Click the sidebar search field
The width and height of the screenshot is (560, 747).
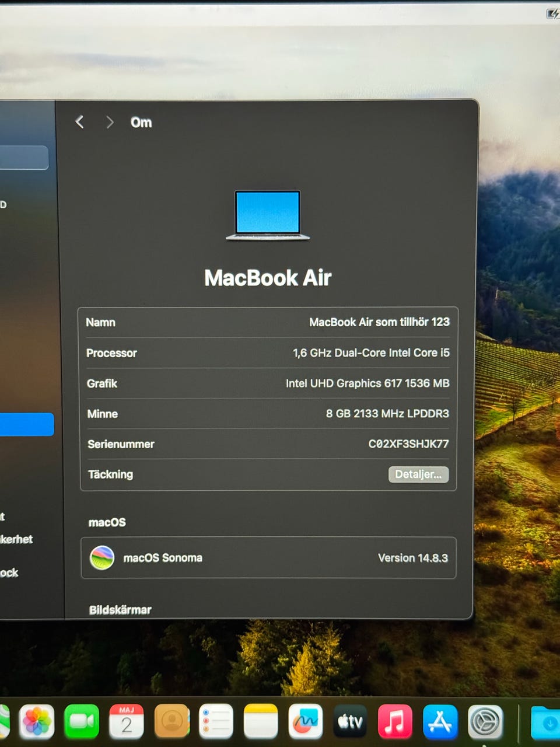point(24,158)
